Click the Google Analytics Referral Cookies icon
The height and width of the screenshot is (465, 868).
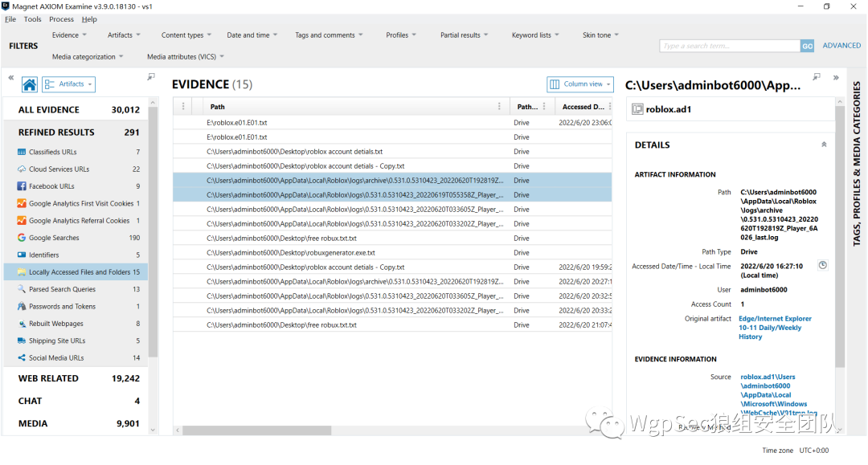point(22,221)
